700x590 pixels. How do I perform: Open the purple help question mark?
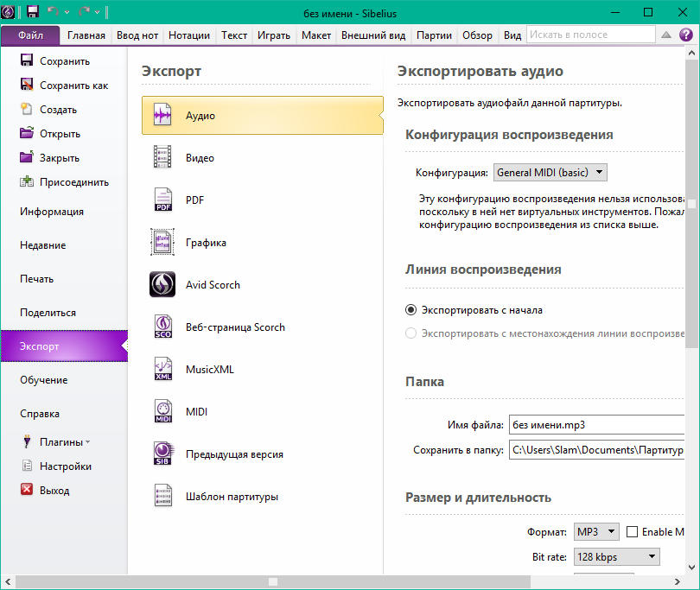click(x=685, y=35)
